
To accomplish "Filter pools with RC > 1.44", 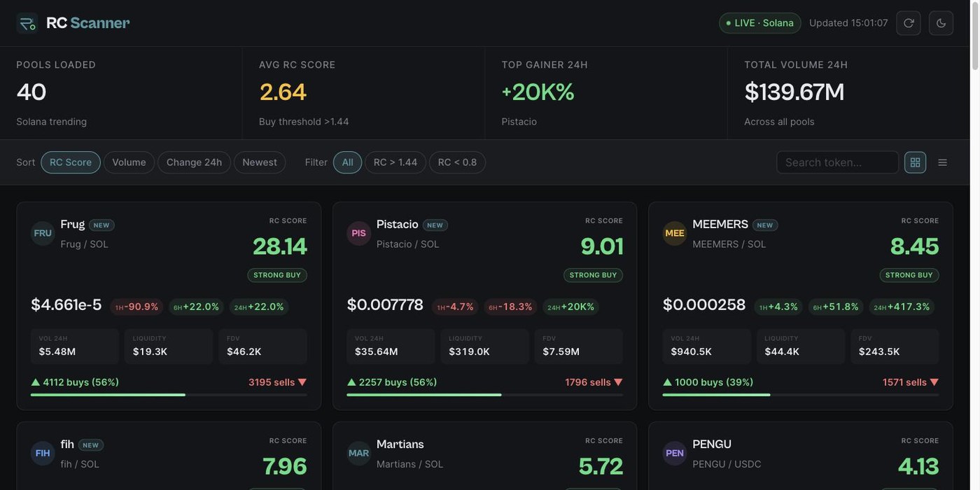I will 395,162.
